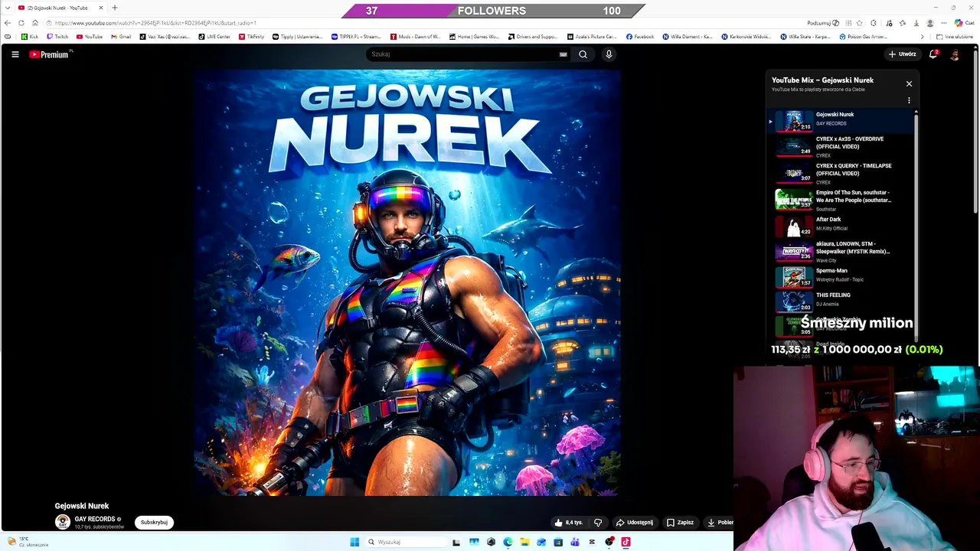Open the Kick bookmark
The width and height of the screenshot is (980, 551).
point(30,37)
